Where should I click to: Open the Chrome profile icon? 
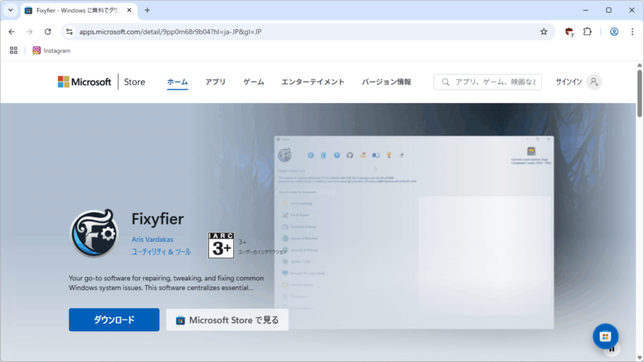click(x=614, y=31)
